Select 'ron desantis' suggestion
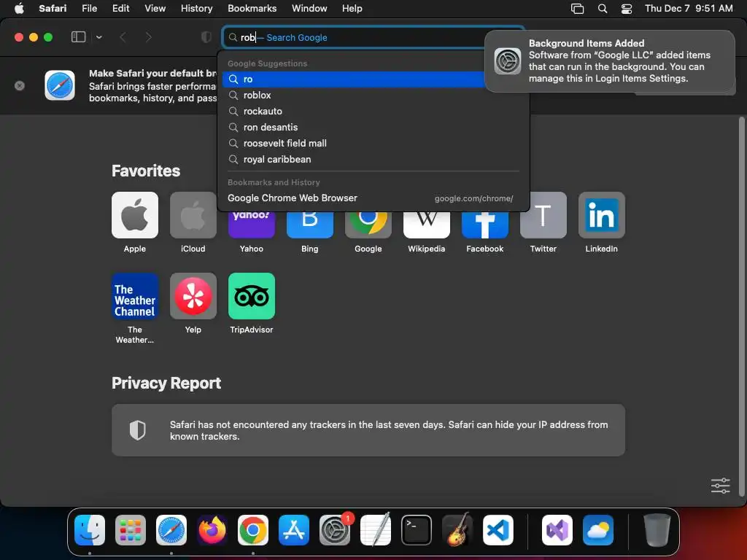Viewport: 747px width, 560px height. coord(373,127)
